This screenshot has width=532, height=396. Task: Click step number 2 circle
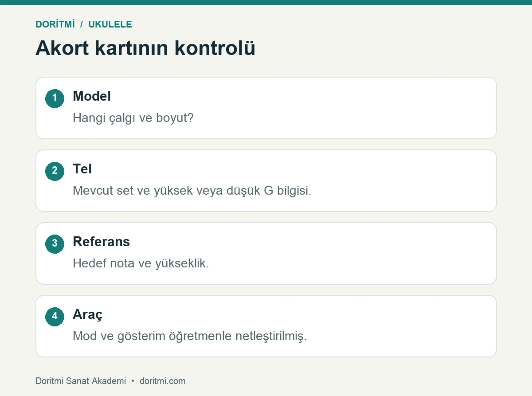(x=55, y=171)
